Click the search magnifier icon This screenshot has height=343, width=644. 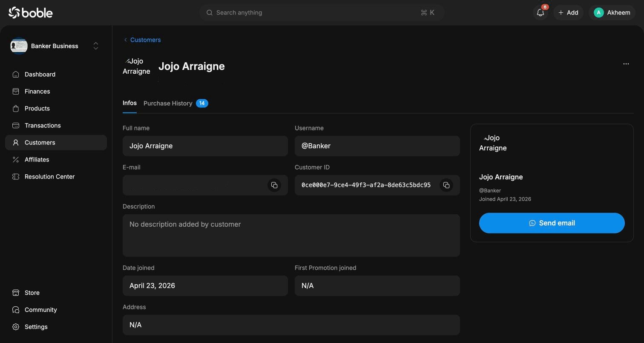pos(210,13)
